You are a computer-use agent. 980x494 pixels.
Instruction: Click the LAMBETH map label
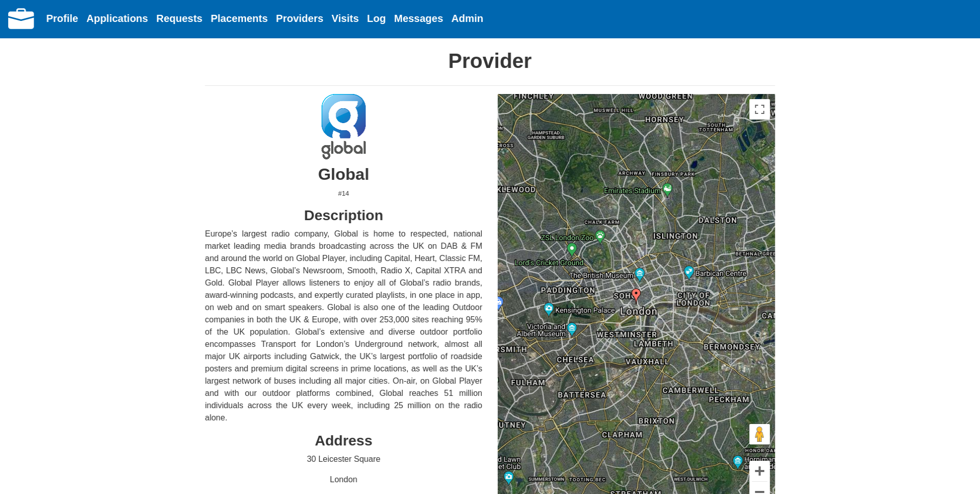pos(653,344)
